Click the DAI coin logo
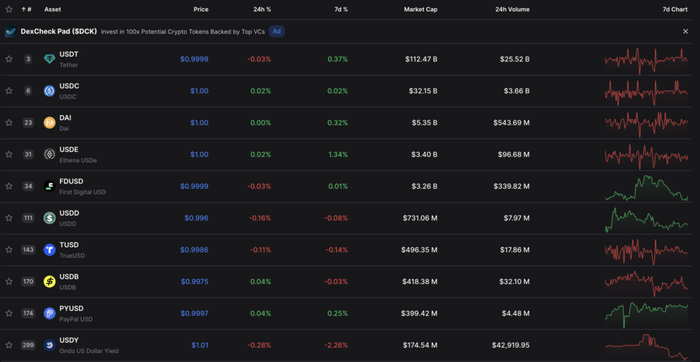Viewport: 700px width, 362px height. (x=49, y=122)
